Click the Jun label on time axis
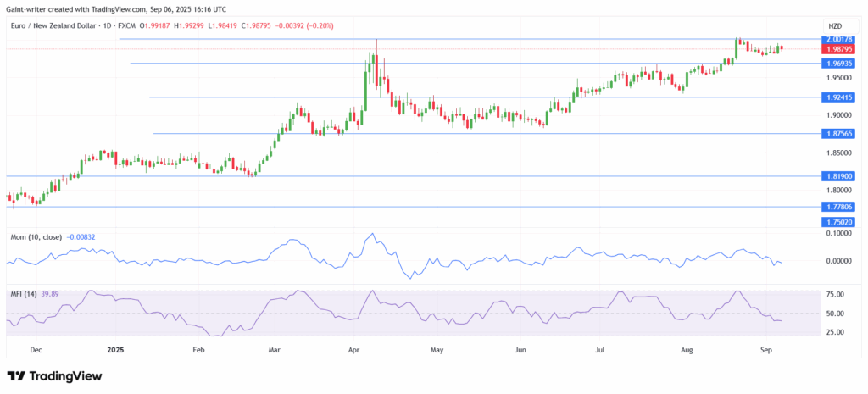The height and width of the screenshot is (394, 868). point(520,350)
